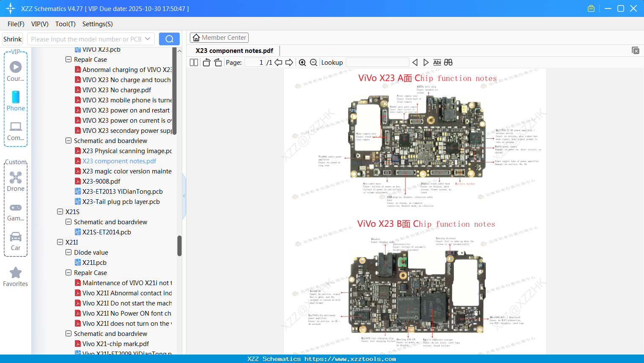This screenshot has width=644, height=363.
Task: Click the Member Center button
Action: 219,37
